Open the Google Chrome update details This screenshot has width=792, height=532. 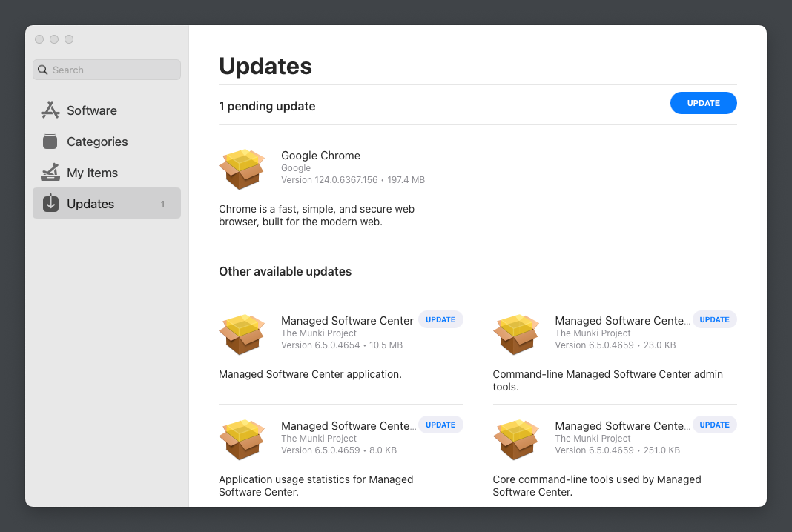320,156
